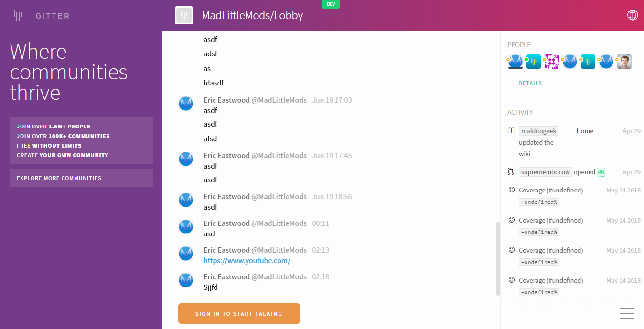Click "CREATE YOUR OWN COMMUNITY" text
Screen dimensions: 644x329
tap(63, 155)
